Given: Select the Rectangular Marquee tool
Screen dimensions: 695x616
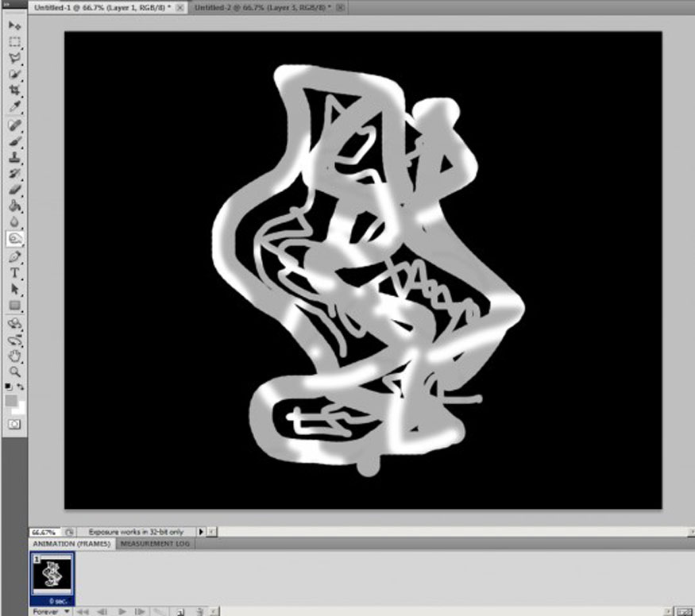Looking at the screenshot, I should (x=14, y=42).
